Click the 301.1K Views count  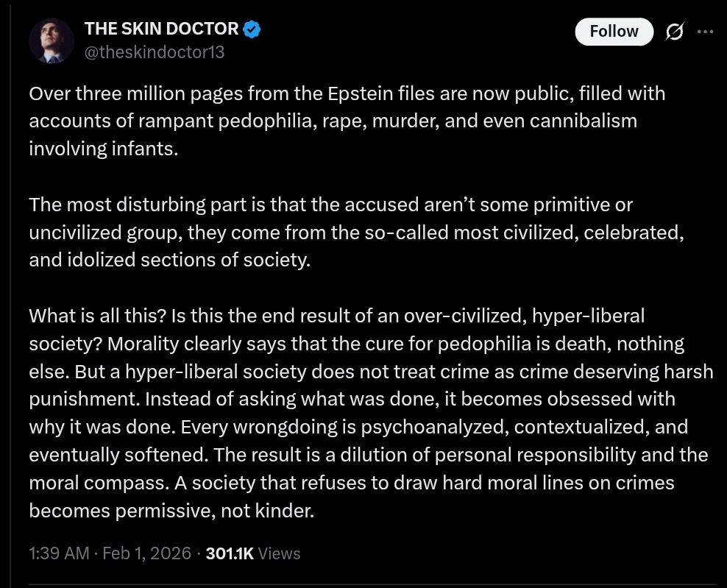coord(253,553)
